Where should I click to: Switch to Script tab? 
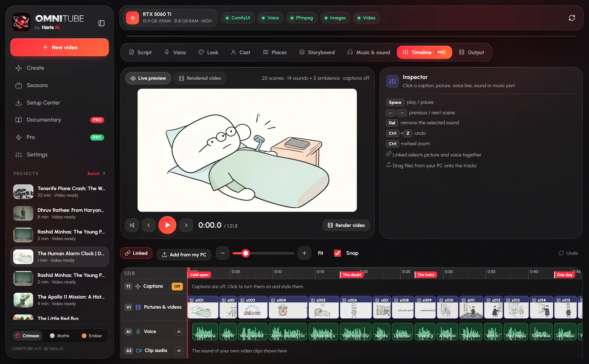140,52
